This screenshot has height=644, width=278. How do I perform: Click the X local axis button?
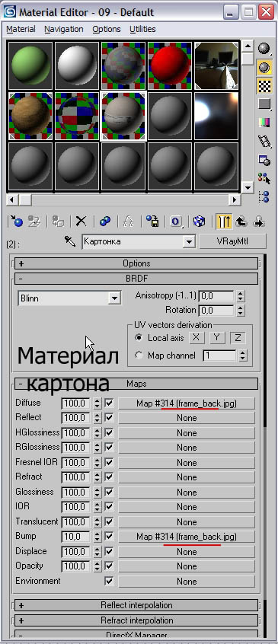click(x=197, y=338)
